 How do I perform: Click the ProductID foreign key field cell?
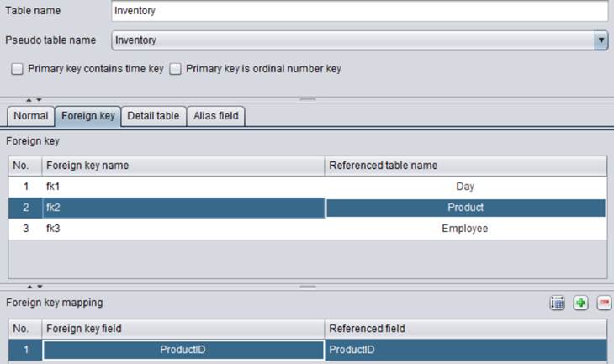click(x=183, y=350)
